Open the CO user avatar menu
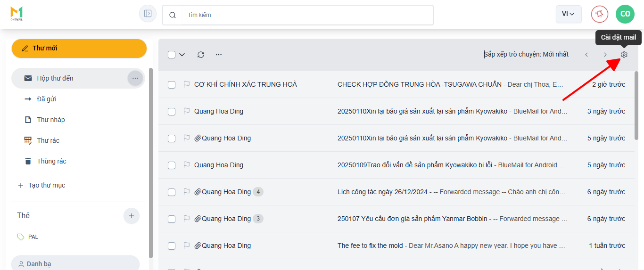Image resolution: width=644 pixels, height=270 pixels. (x=625, y=14)
